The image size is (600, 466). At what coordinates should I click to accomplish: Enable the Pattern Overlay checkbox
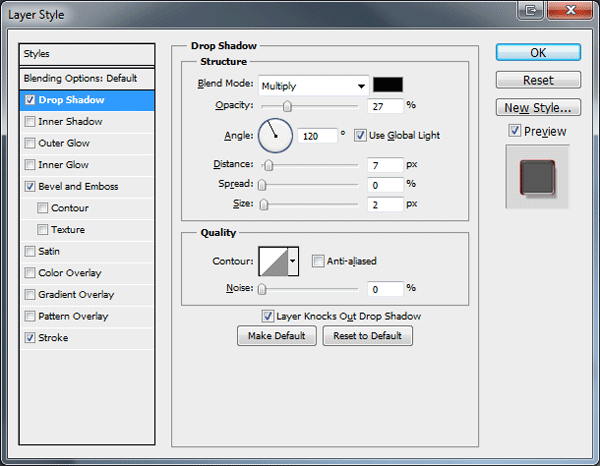(30, 316)
